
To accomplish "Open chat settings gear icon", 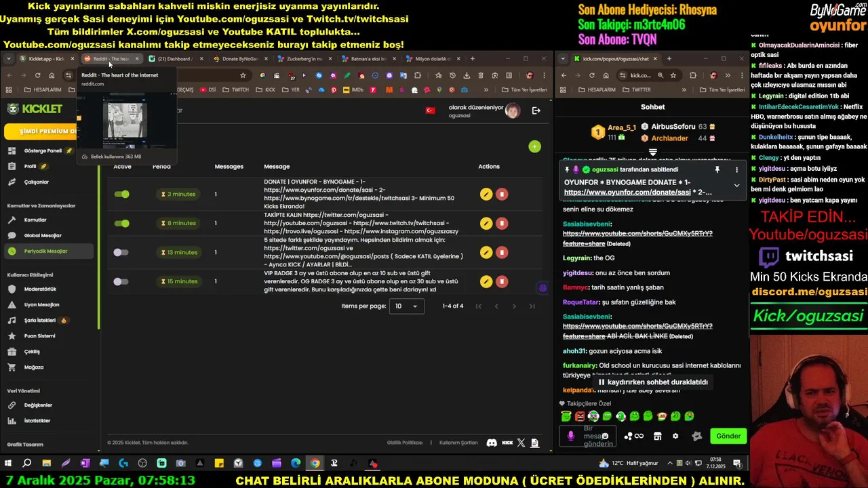I will coord(675,436).
